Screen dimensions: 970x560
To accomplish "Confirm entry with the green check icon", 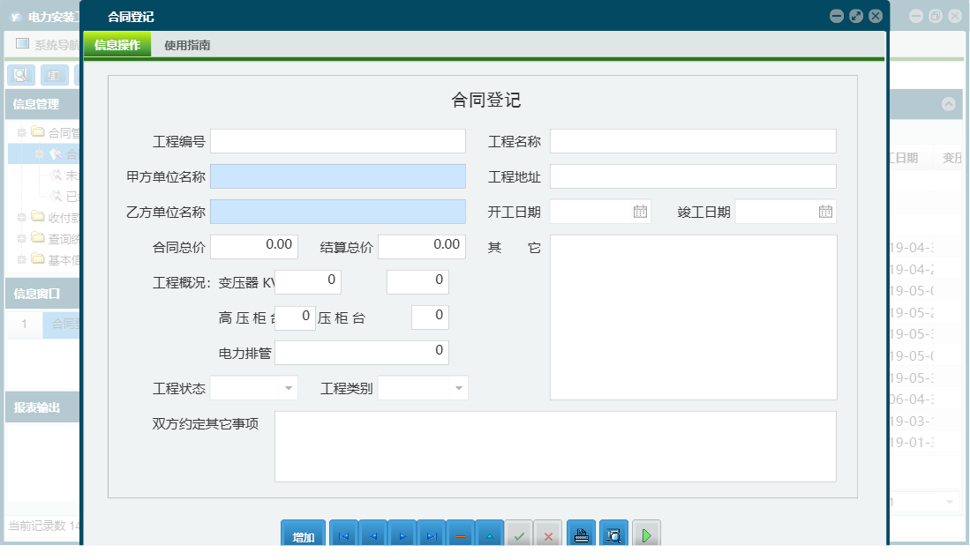I will [519, 534].
